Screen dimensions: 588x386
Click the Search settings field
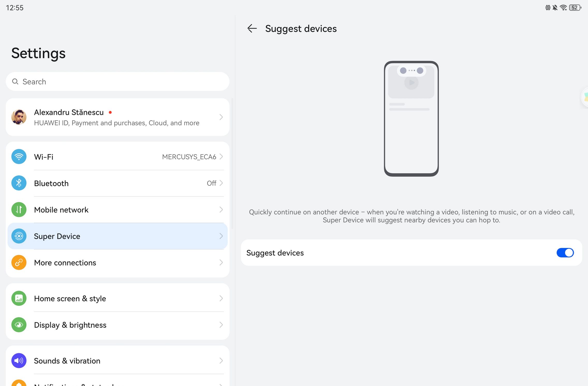pos(117,82)
